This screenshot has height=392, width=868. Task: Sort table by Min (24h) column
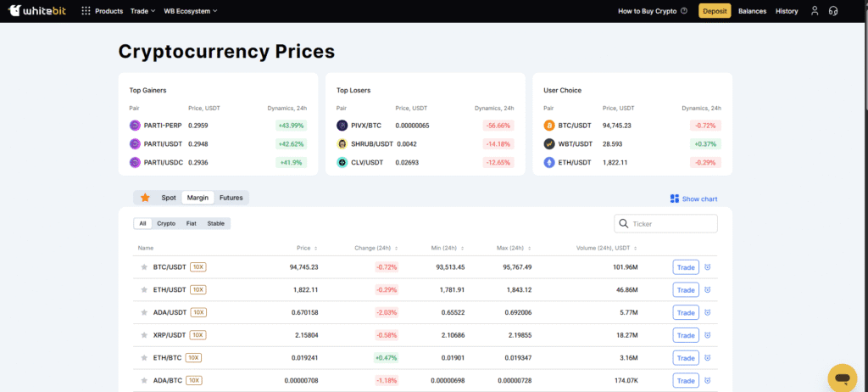(448, 248)
